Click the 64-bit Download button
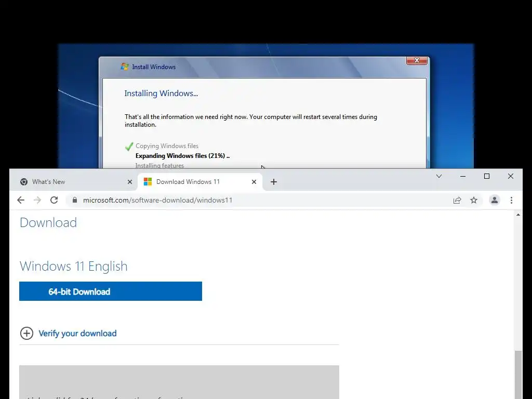 (111, 291)
